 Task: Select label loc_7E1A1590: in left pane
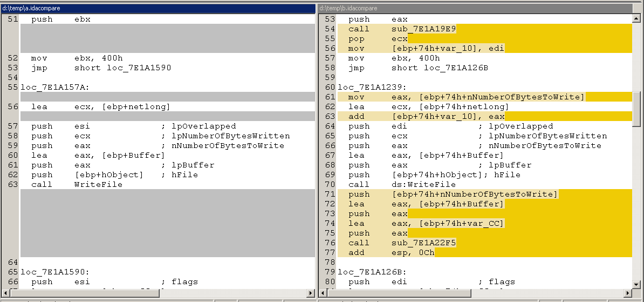point(55,272)
